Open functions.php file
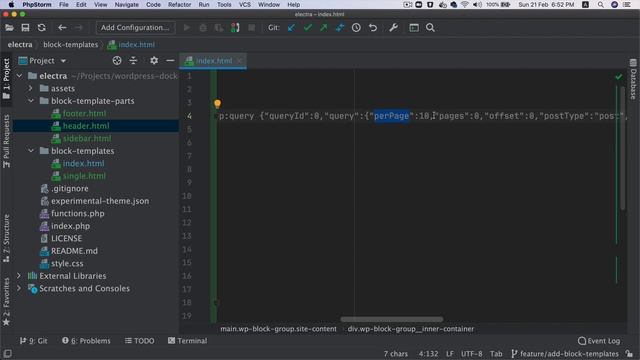The height and width of the screenshot is (360, 640). click(78, 213)
